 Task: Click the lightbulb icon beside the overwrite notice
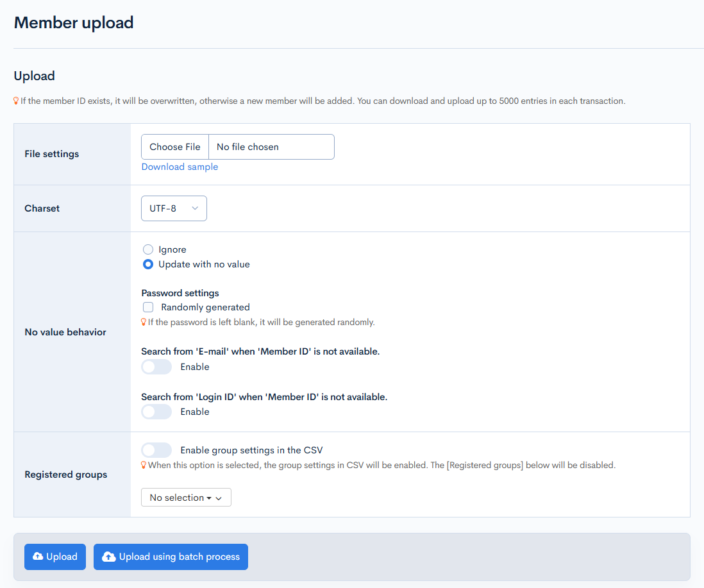[16, 101]
